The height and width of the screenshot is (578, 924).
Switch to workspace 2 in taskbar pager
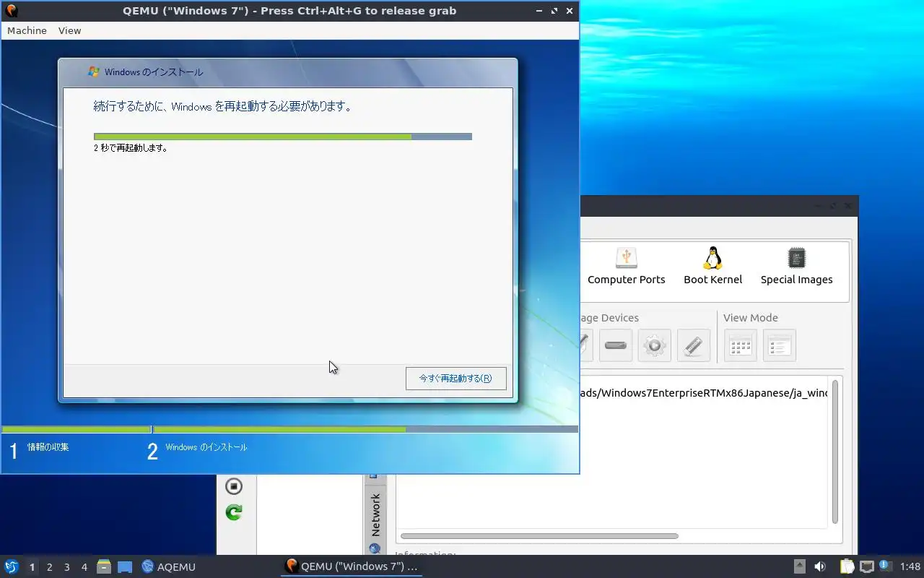[x=49, y=567]
